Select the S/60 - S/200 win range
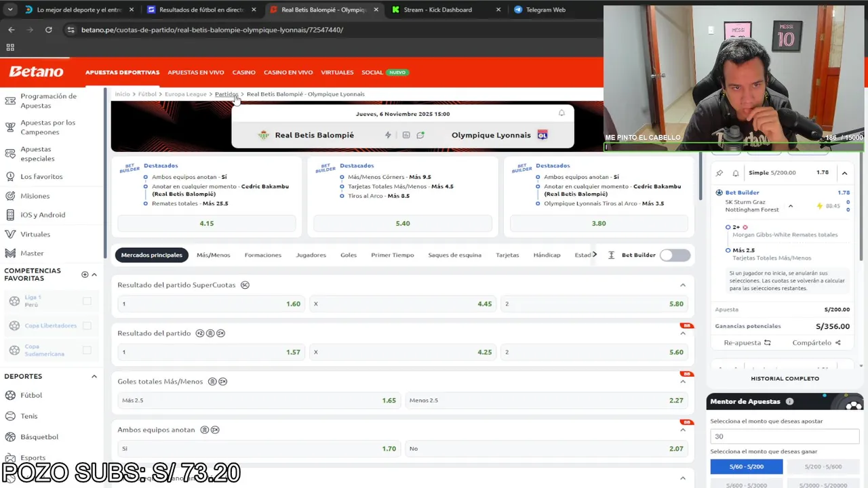Viewport: 868px width, 488px height. (x=747, y=466)
